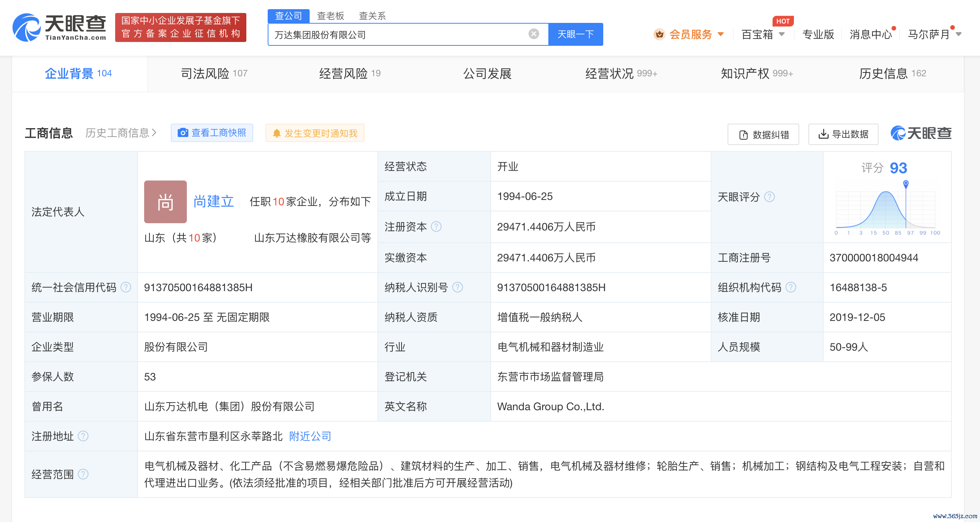980x522 pixels.
Task: Click the score value 93
Action: point(898,168)
